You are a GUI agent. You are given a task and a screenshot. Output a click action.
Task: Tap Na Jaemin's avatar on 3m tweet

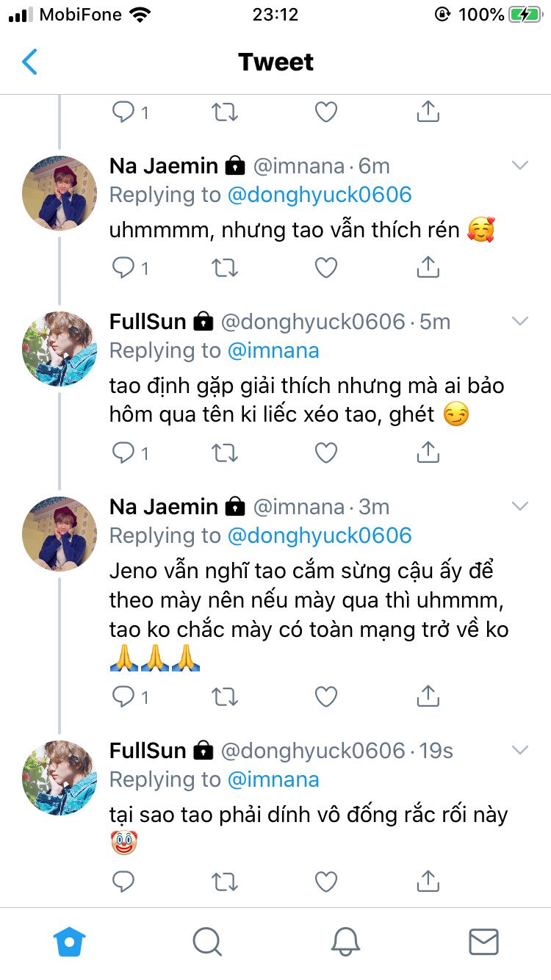60,534
